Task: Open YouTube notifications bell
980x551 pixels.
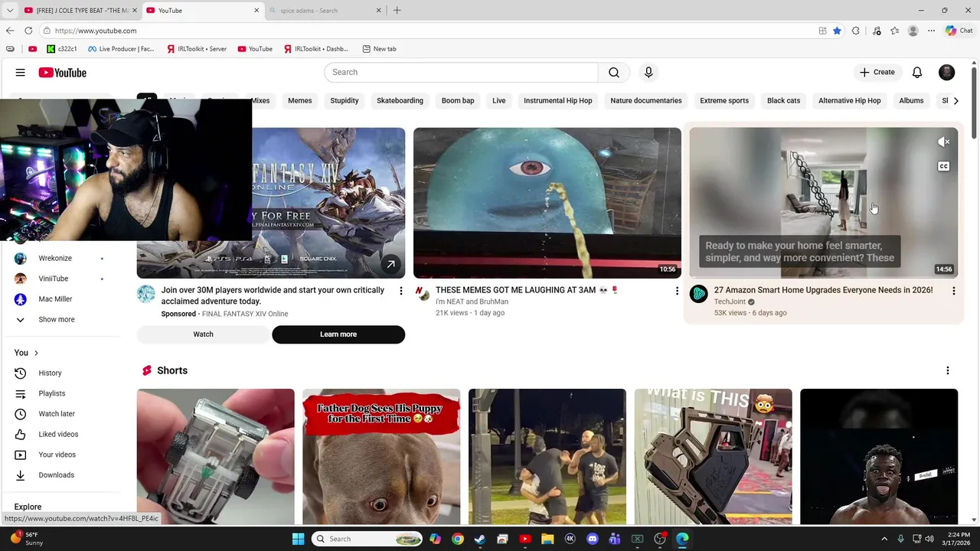Action: click(917, 72)
